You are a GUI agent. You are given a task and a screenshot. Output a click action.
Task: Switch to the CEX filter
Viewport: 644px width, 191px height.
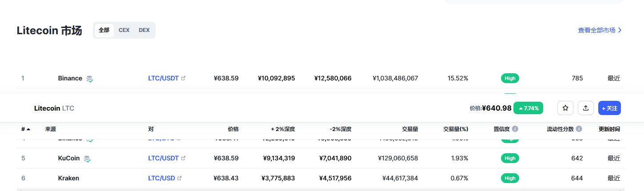click(124, 30)
